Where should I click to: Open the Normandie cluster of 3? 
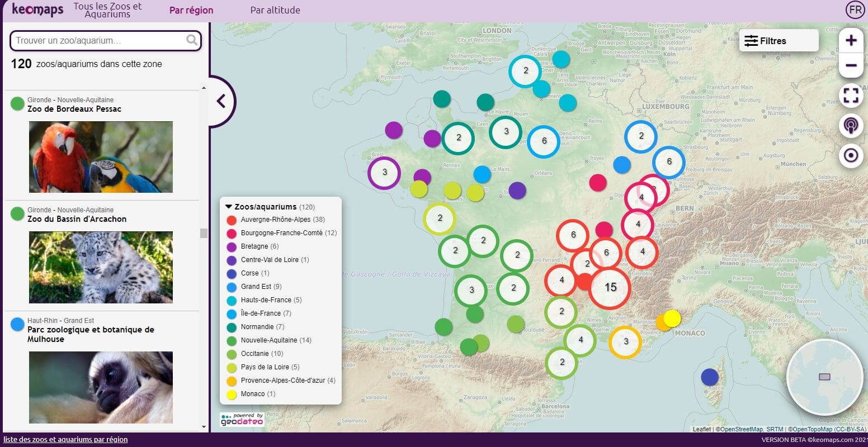click(x=506, y=132)
